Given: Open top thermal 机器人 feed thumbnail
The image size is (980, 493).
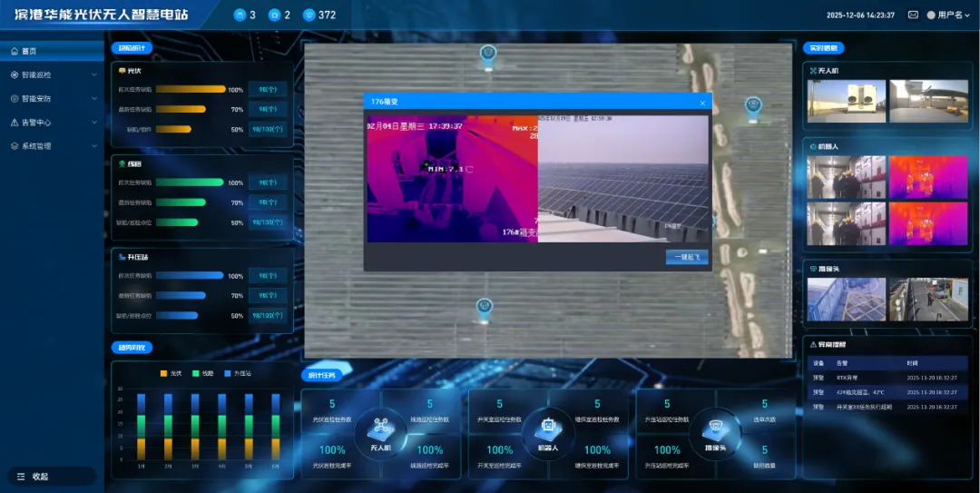Looking at the screenshot, I should point(928,178).
